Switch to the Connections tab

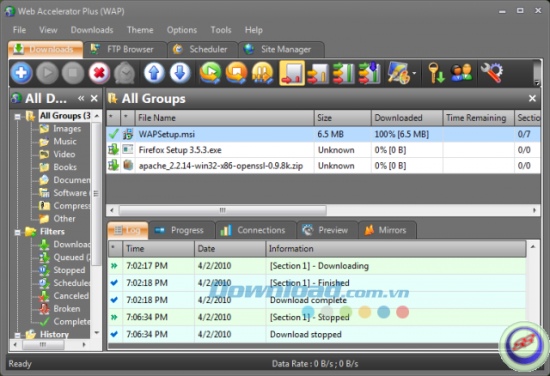click(x=255, y=230)
